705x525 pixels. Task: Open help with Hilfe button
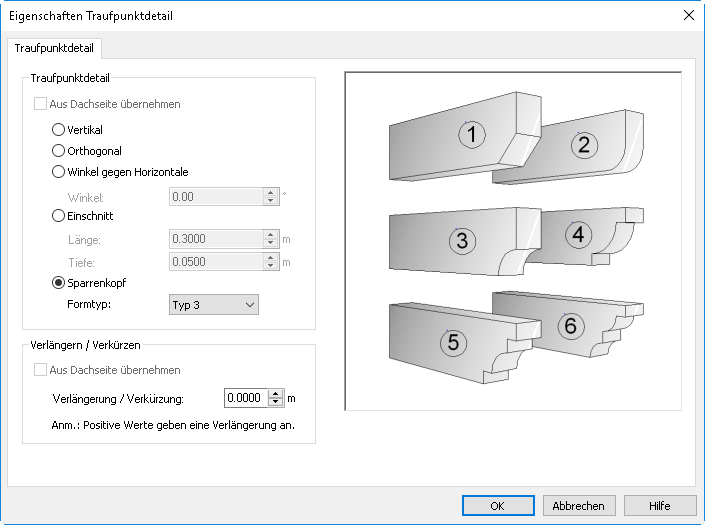660,506
